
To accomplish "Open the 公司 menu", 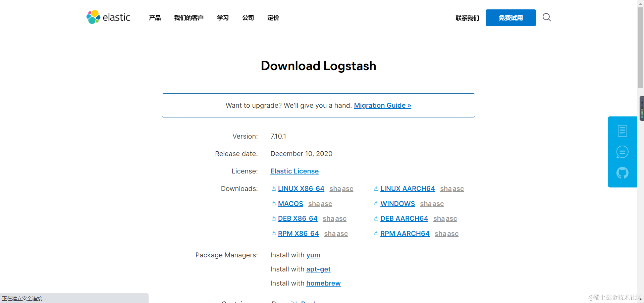I will 248,18.
